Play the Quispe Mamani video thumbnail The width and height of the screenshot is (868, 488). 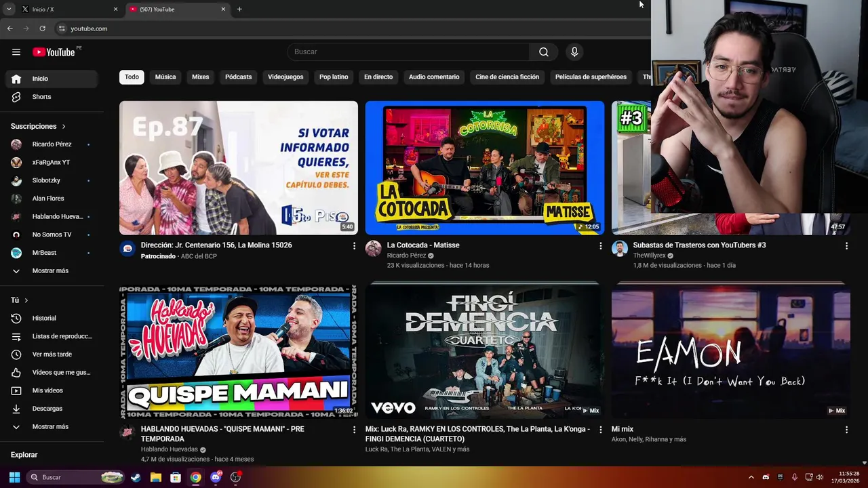[x=239, y=352]
